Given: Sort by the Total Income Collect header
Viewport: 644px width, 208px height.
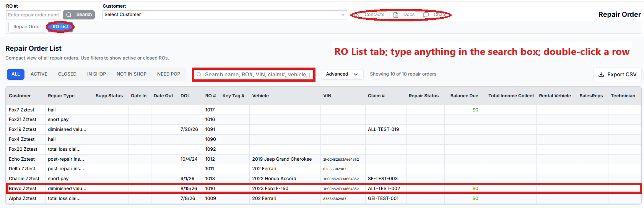Looking at the screenshot, I should tap(511, 96).
